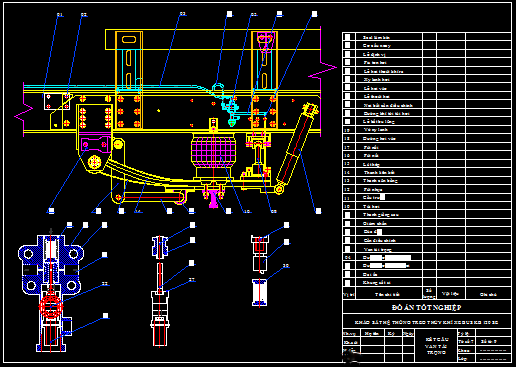
Task: Click the Vật liệu column header
Action: click(x=451, y=294)
